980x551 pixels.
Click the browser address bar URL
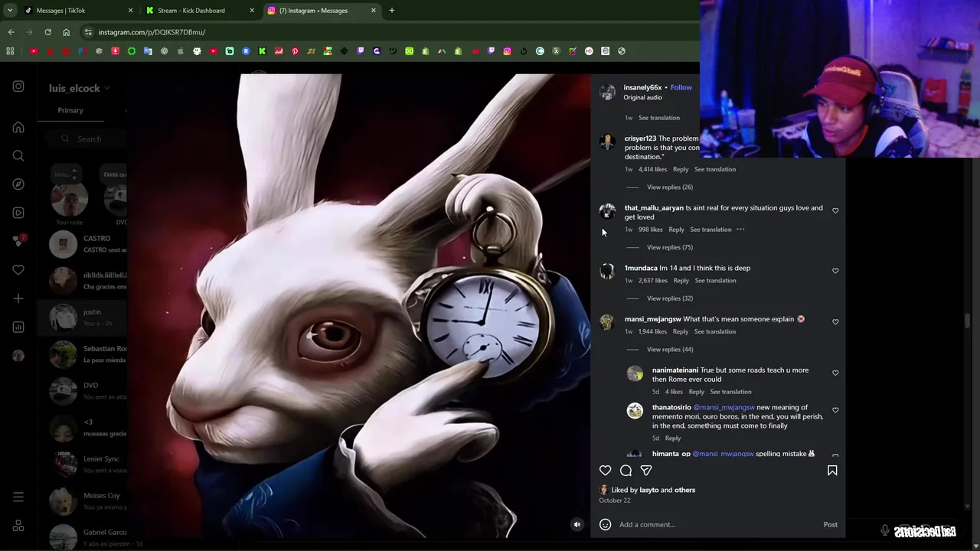(x=152, y=32)
